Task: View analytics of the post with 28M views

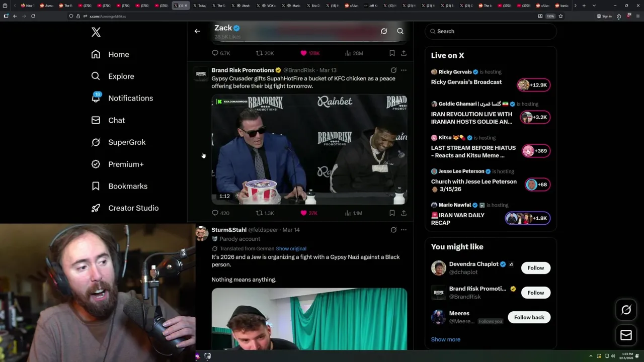Action: (x=354, y=53)
